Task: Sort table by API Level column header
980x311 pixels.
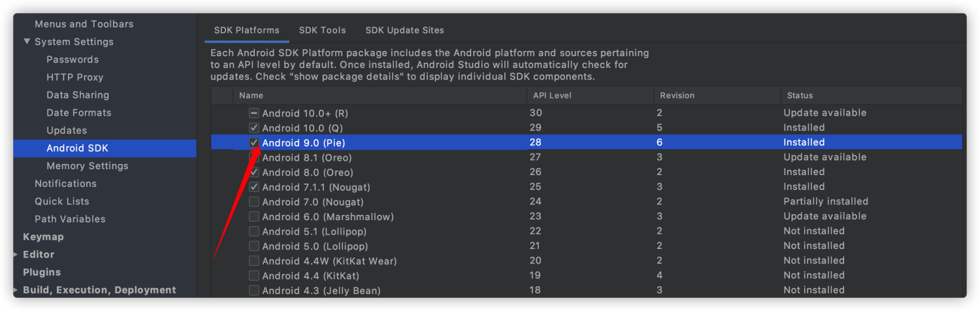Action: (x=551, y=95)
